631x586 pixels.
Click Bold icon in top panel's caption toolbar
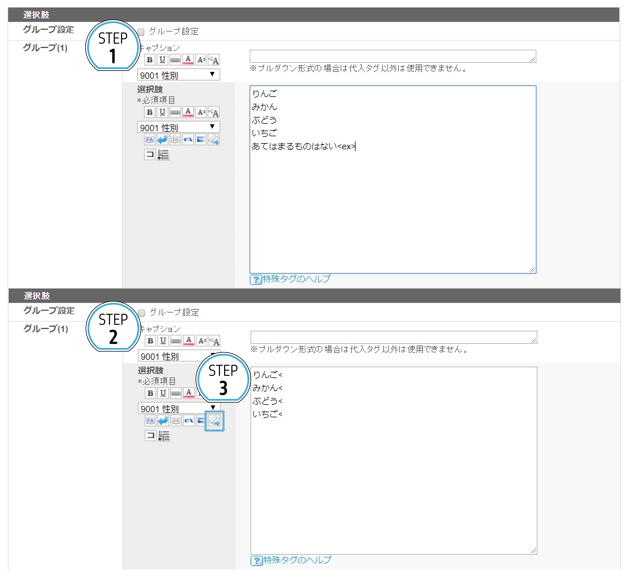(150, 61)
